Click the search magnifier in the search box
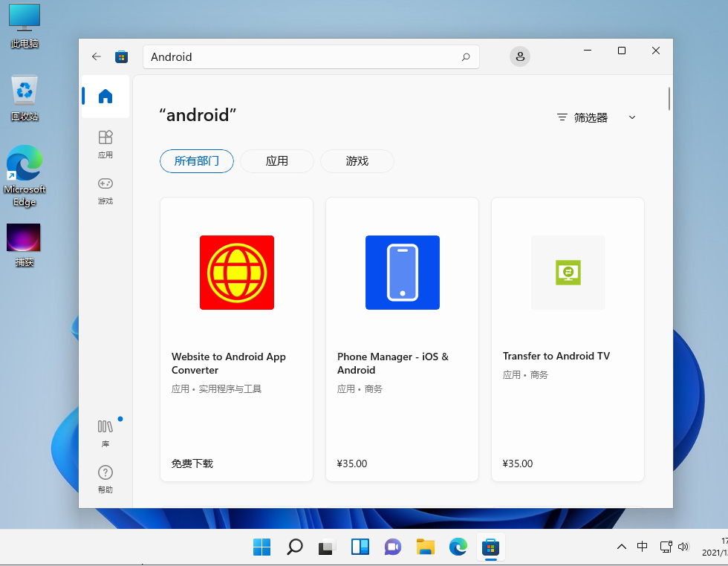The image size is (728, 566). pyautogui.click(x=466, y=56)
